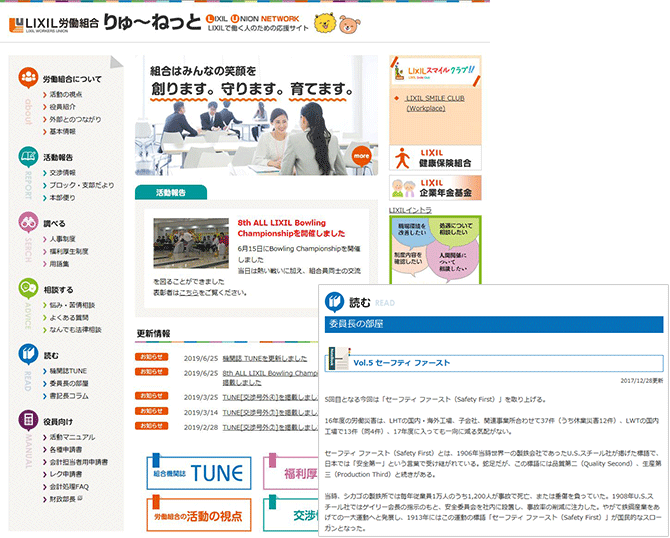Viewport: 670px width, 538px height.
Task: Open the LIXILイントラ link
Action: pyautogui.click(x=410, y=210)
